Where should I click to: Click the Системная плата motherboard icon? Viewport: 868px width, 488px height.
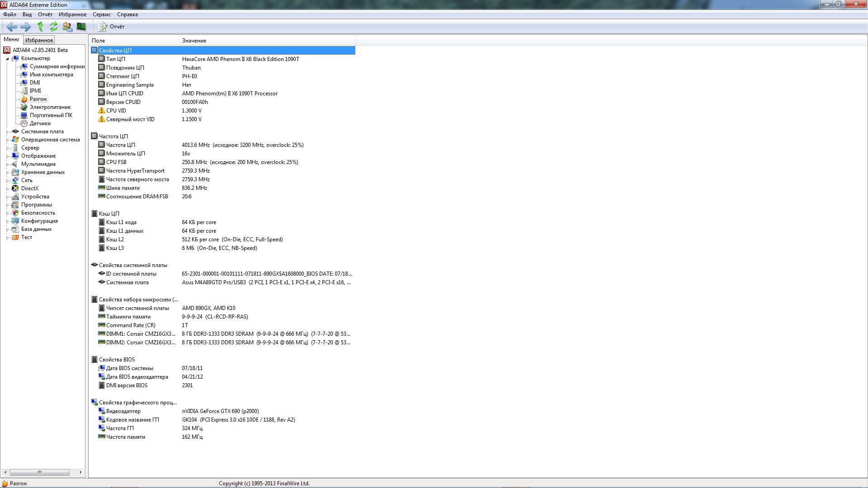pos(15,131)
